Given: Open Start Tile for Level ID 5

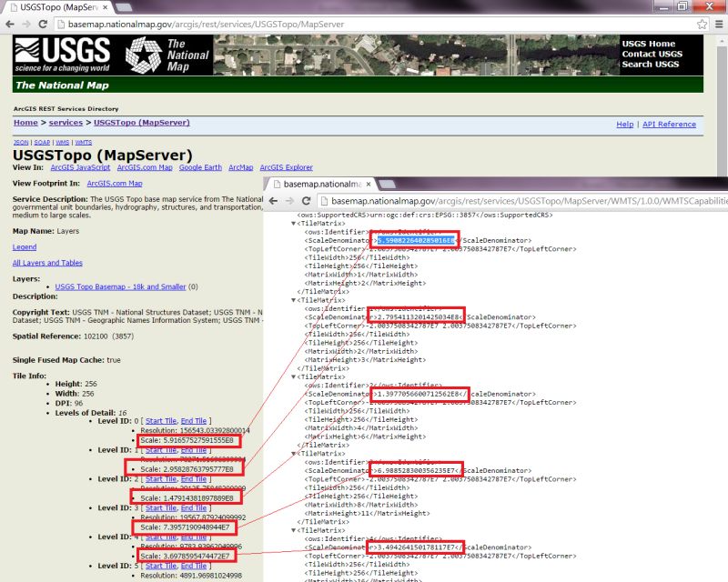Looking at the screenshot, I should coord(161,567).
